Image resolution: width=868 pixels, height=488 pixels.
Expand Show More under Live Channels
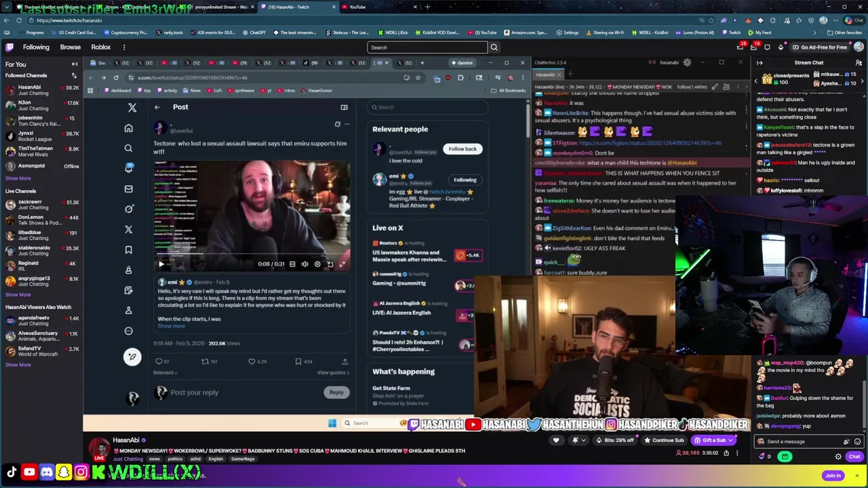[18, 294]
